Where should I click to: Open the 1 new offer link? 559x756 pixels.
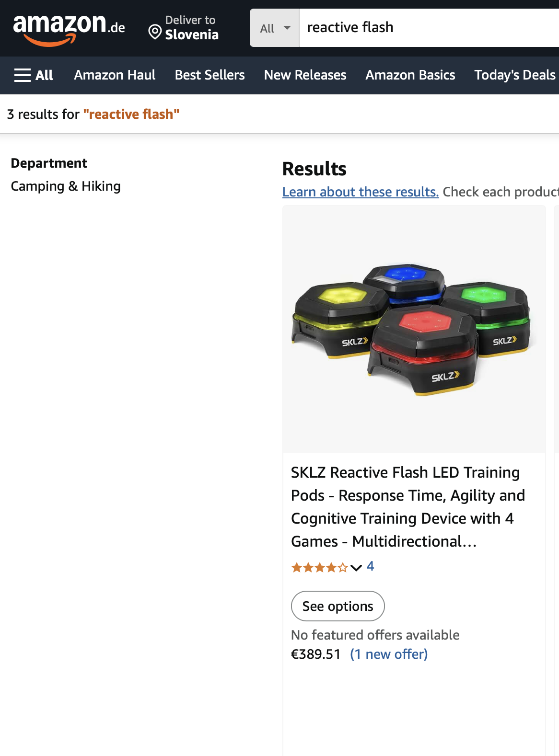(x=389, y=654)
